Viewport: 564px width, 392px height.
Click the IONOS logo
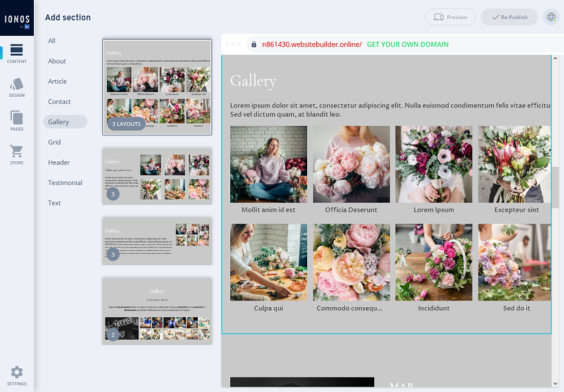(x=17, y=18)
